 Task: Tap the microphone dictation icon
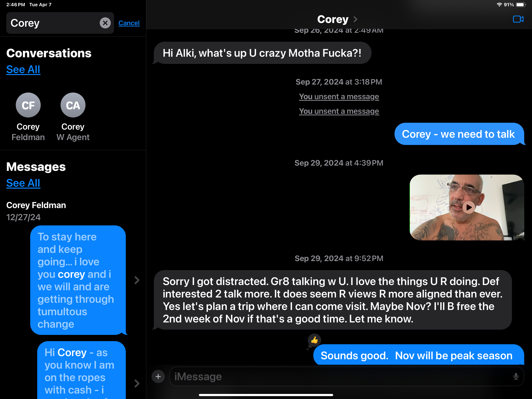516,376
